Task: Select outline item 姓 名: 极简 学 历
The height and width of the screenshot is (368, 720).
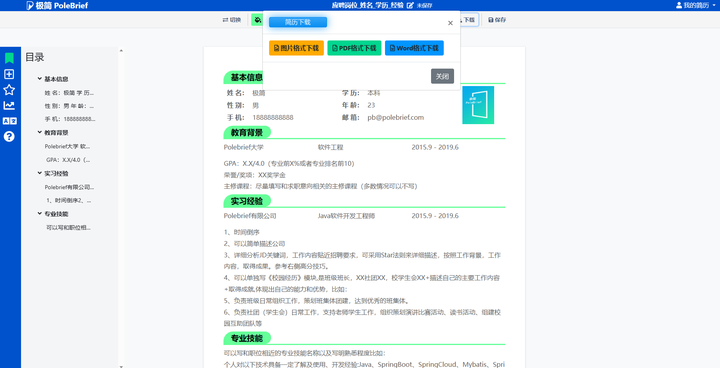Action: pyautogui.click(x=69, y=92)
